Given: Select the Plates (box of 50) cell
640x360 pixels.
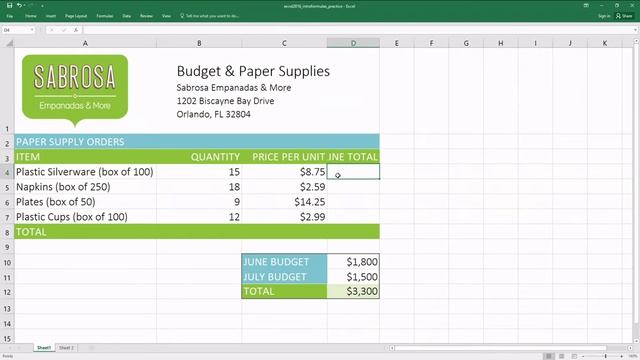Looking at the screenshot, I should (x=85, y=202).
